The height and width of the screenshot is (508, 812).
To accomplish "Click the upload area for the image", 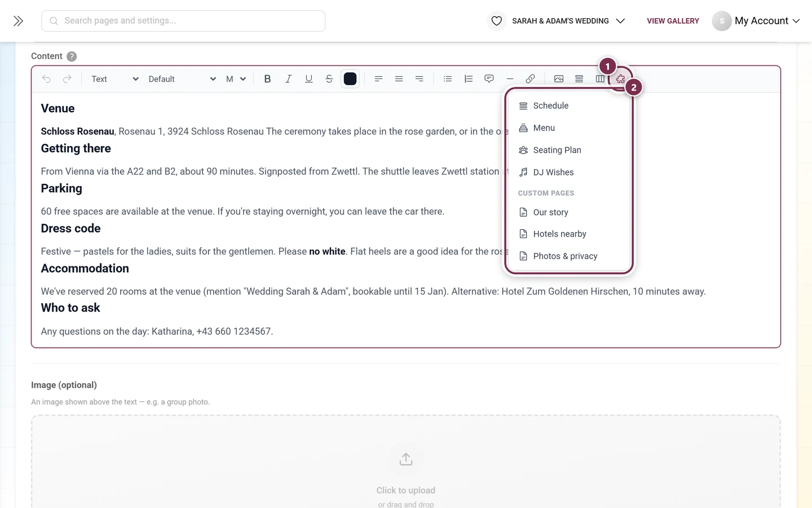I will pyautogui.click(x=406, y=462).
